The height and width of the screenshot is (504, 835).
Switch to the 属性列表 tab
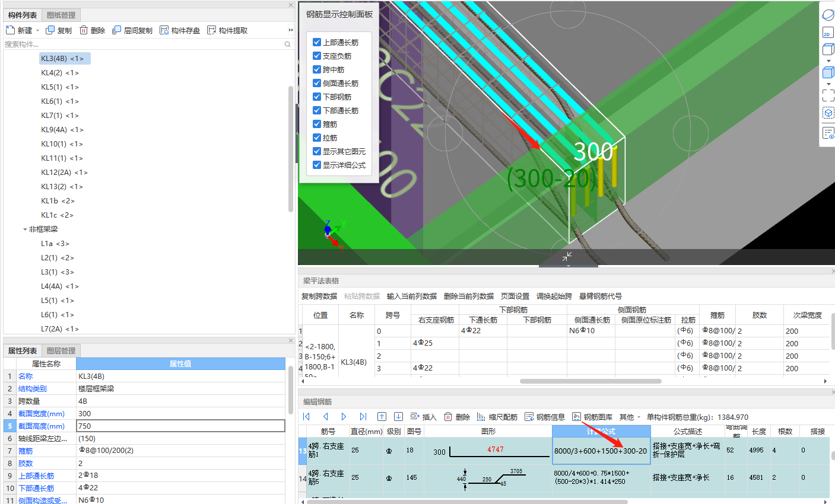(23, 351)
